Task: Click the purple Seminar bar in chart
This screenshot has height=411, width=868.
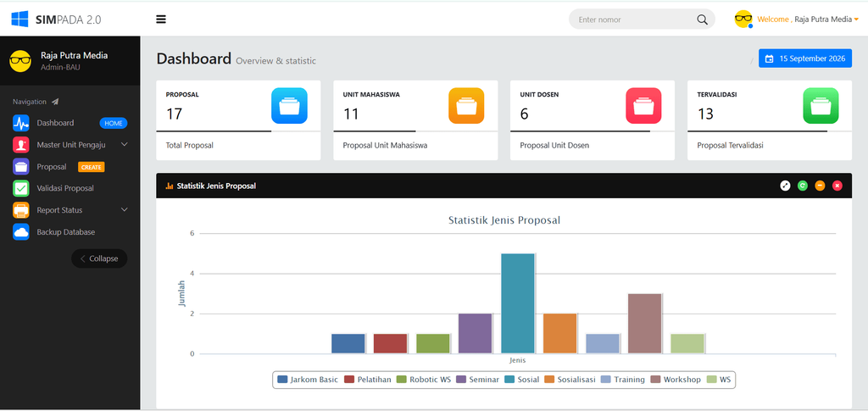Action: [475, 333]
